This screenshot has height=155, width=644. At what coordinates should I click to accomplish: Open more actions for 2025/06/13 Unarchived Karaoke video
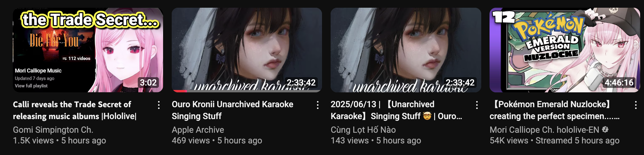pos(477,105)
